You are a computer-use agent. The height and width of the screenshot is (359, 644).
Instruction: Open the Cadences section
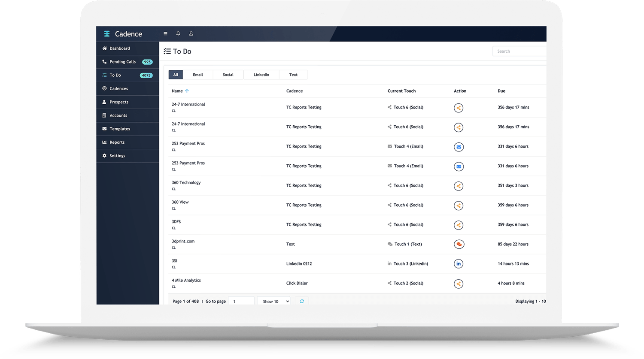pyautogui.click(x=128, y=89)
